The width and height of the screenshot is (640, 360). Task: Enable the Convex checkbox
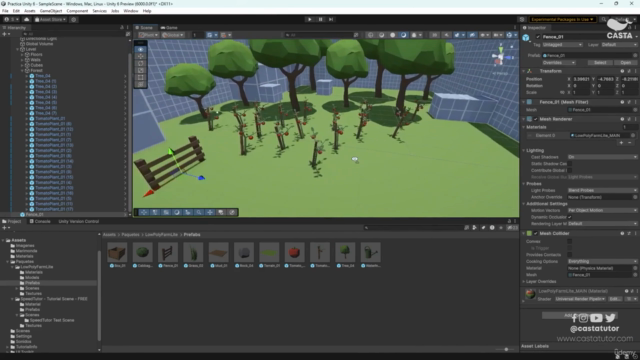(569, 241)
